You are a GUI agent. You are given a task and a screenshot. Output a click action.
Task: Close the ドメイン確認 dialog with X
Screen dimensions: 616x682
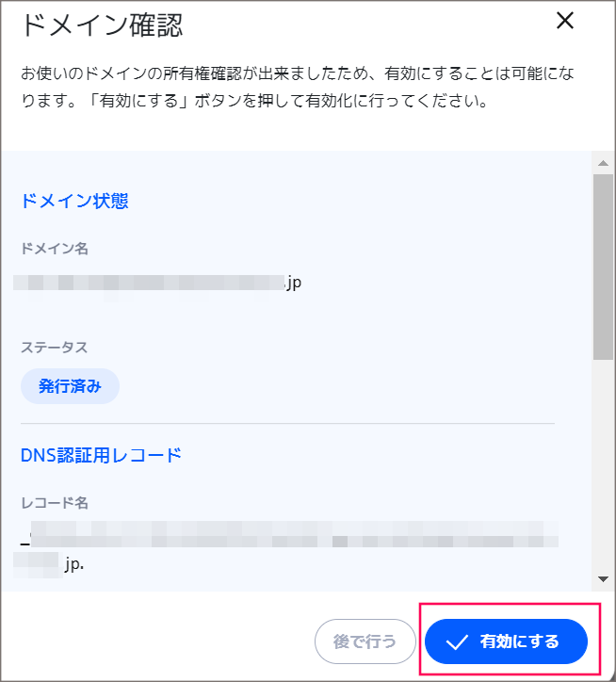(565, 21)
